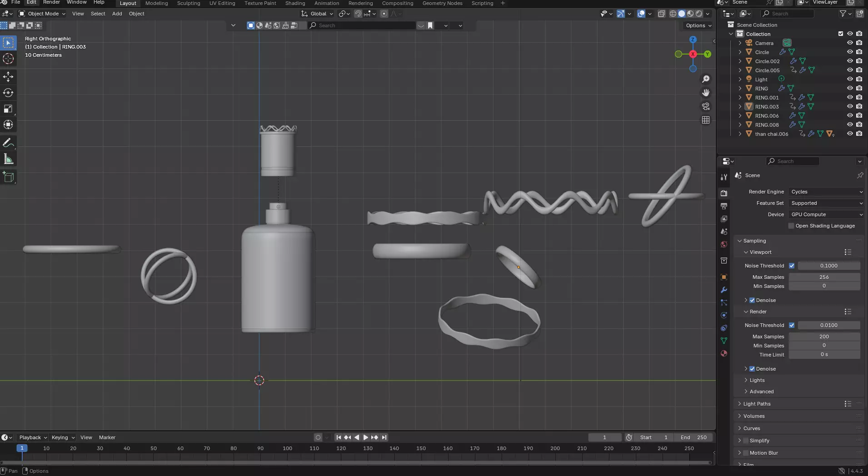
Task: Click the viewport zoom magnifier gizmo
Action: [x=706, y=79]
